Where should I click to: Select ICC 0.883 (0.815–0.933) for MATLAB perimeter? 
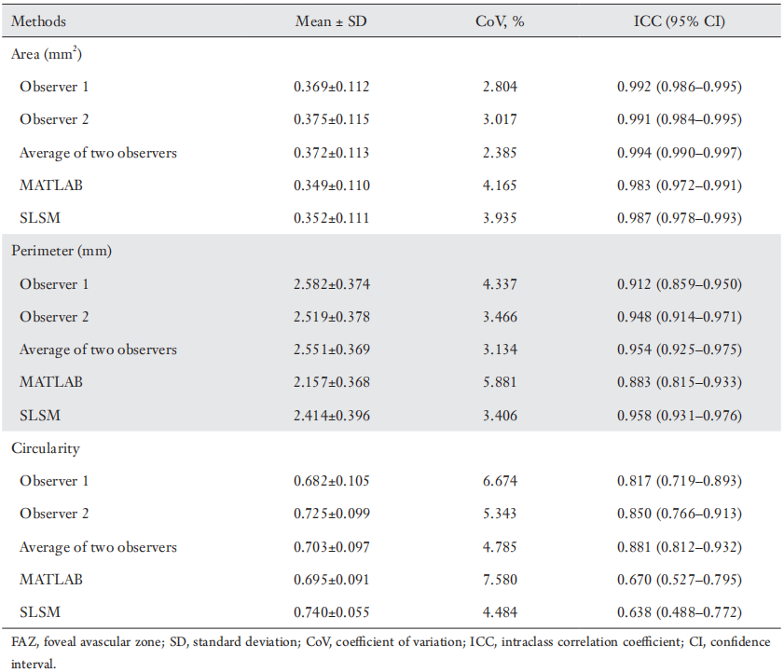tap(679, 382)
